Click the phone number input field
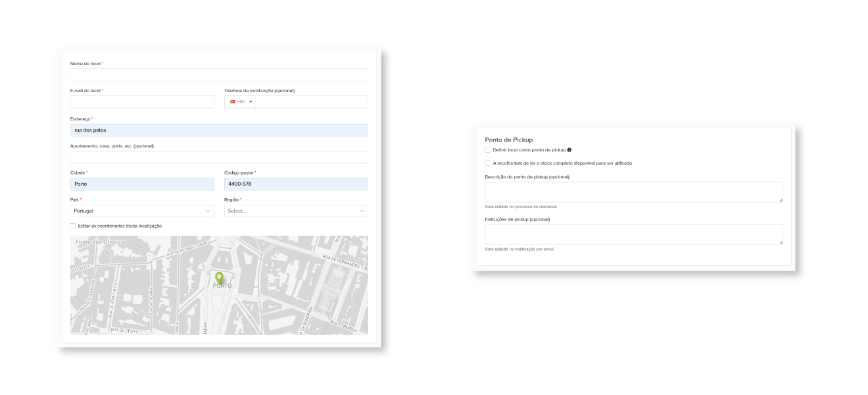This screenshot has height=395, width=868. click(x=311, y=102)
